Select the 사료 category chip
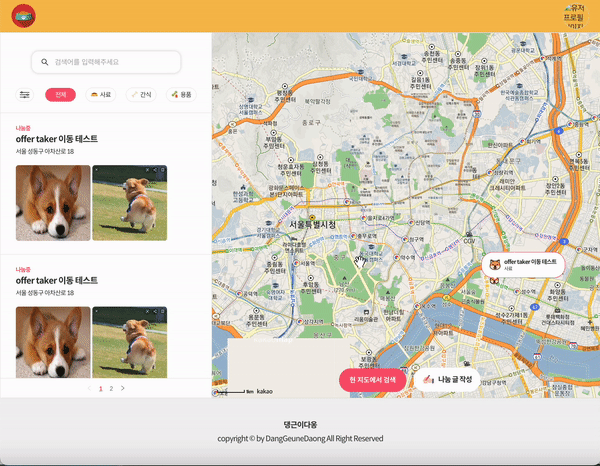Image resolution: width=600 pixels, height=466 pixels. pyautogui.click(x=101, y=95)
